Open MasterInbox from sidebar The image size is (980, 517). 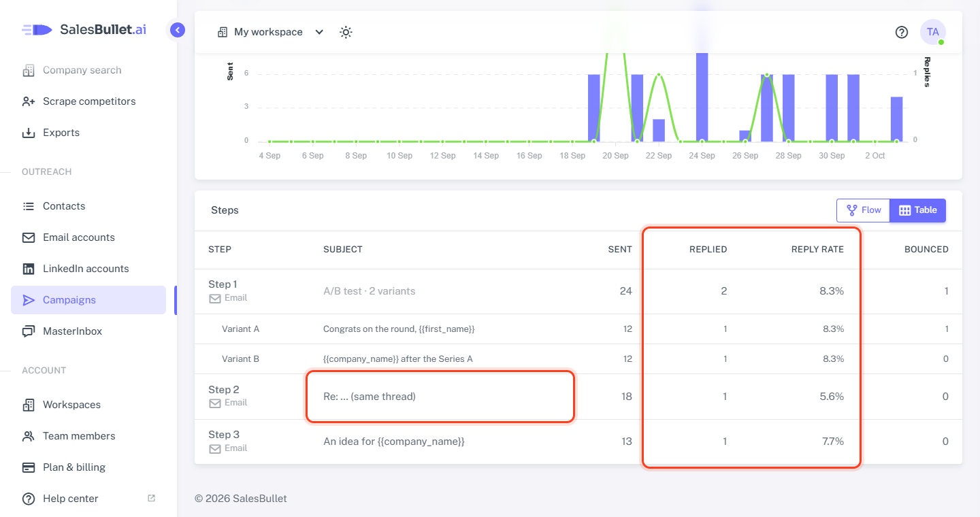88,331
